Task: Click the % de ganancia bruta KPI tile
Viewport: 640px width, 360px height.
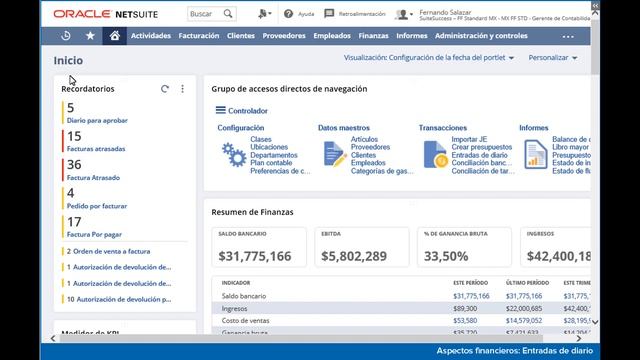Action: click(x=464, y=247)
